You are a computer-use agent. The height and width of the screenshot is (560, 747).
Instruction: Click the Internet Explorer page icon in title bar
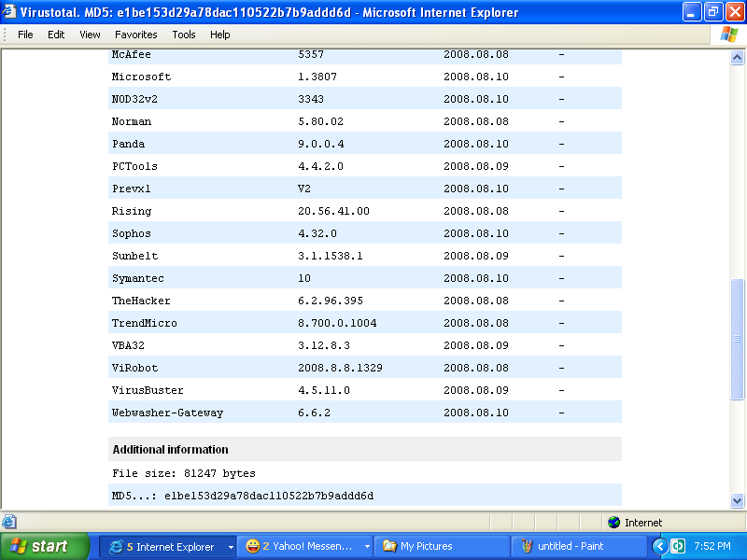pos(8,11)
